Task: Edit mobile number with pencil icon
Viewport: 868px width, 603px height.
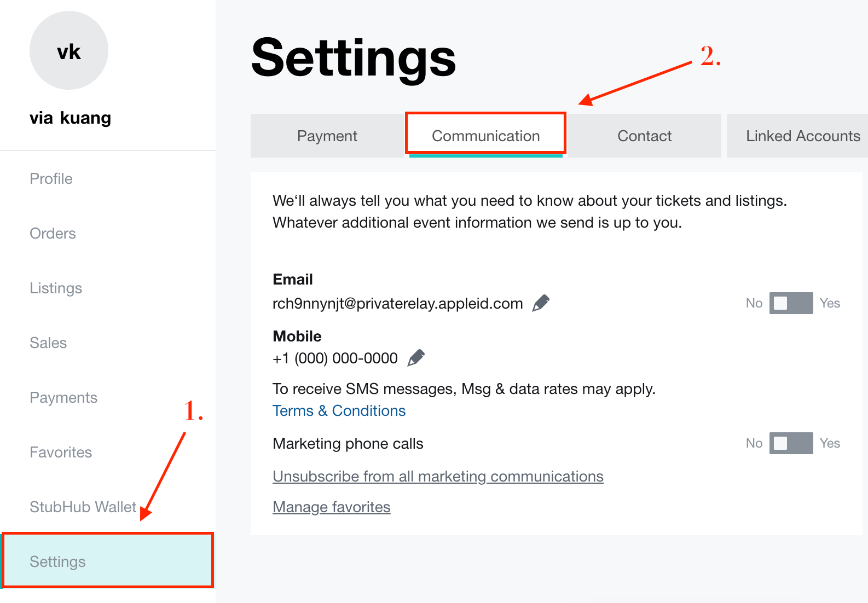Action: pyautogui.click(x=416, y=358)
